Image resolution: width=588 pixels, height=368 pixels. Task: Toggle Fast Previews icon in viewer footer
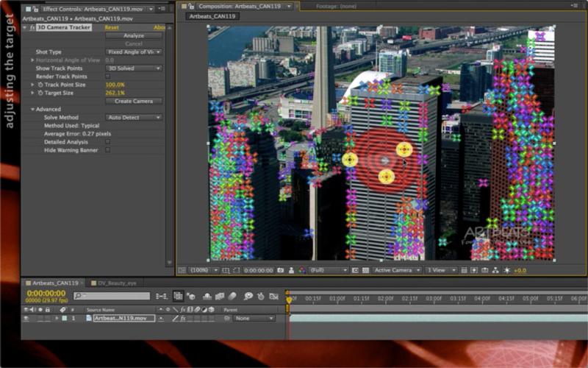point(474,270)
